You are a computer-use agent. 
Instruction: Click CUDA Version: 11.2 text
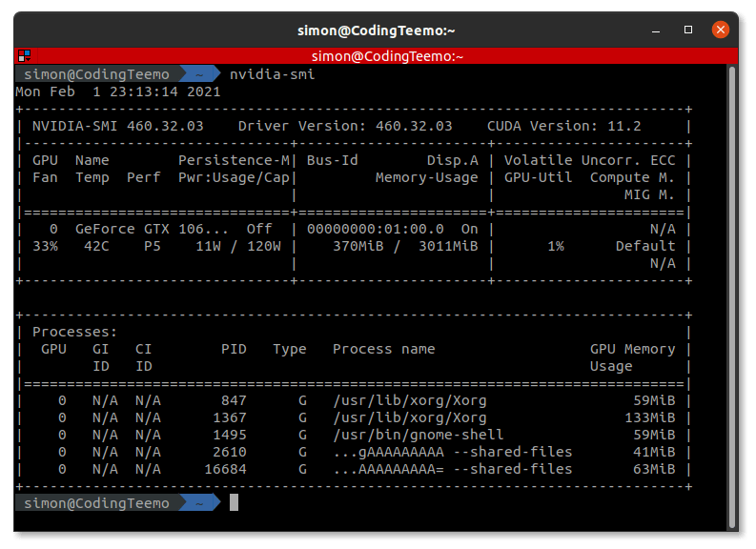coord(564,126)
